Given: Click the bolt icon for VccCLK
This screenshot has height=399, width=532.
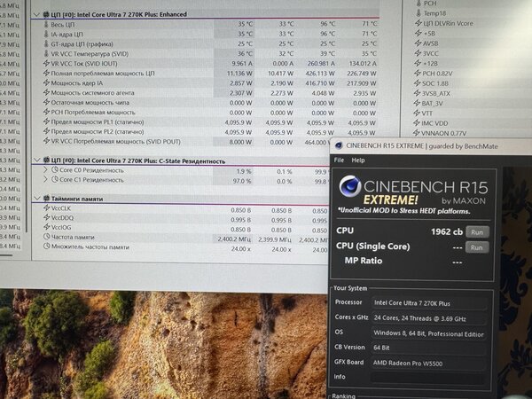Looking at the screenshot, I should pyautogui.click(x=47, y=207).
